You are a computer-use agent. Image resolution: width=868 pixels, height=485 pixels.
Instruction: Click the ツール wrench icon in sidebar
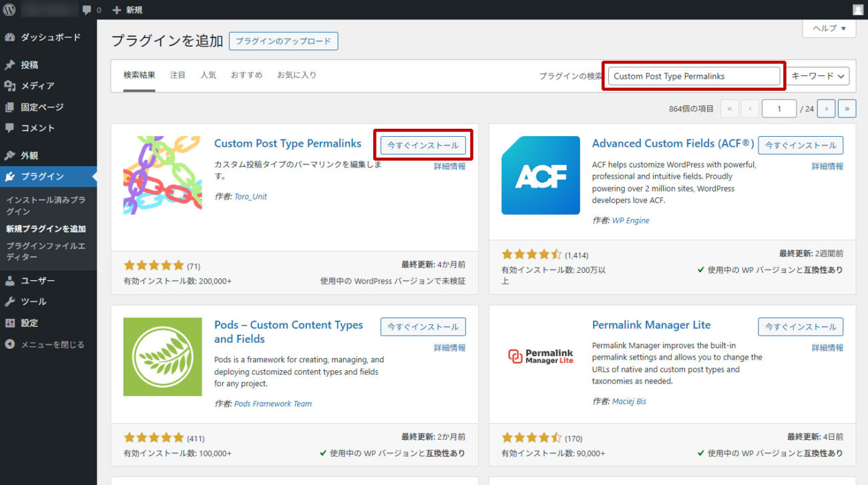pyautogui.click(x=9, y=302)
